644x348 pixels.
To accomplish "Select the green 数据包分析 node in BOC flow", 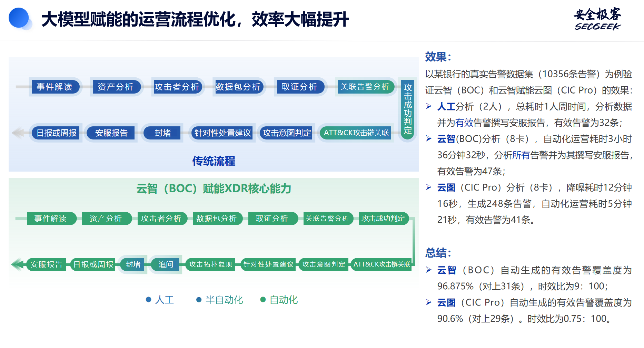I will [x=217, y=219].
